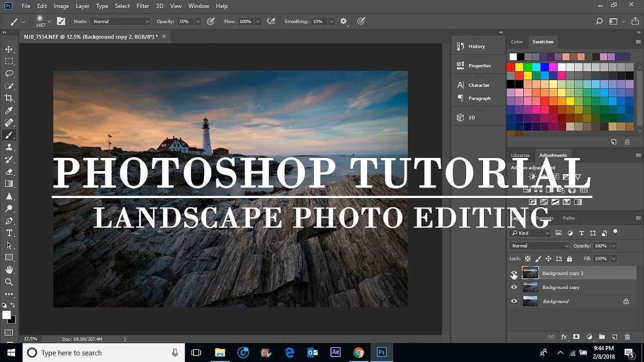644x362 pixels.
Task: Select the Lasso tool
Action: [9, 73]
